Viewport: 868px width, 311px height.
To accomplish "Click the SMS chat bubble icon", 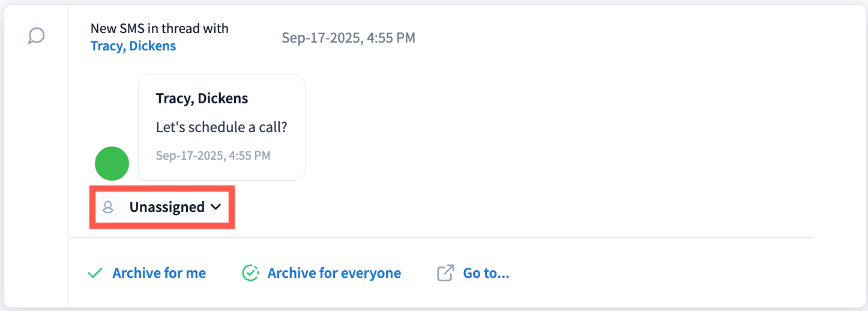I will point(37,36).
